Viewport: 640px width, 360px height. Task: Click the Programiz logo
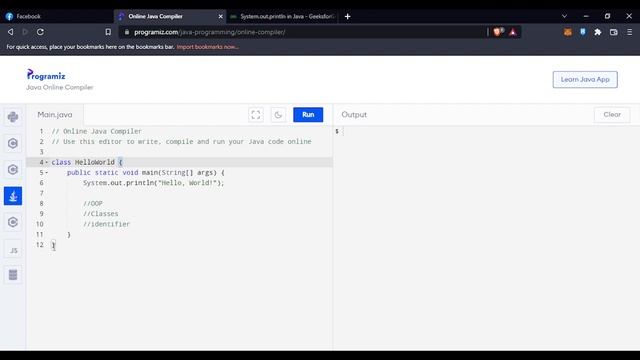[x=46, y=75]
